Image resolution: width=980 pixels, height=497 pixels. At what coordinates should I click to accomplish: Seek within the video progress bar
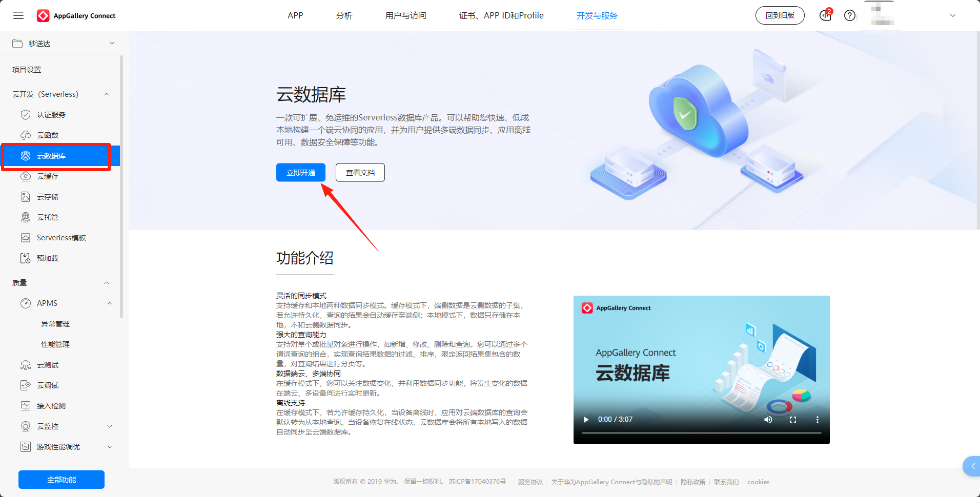tap(702, 433)
